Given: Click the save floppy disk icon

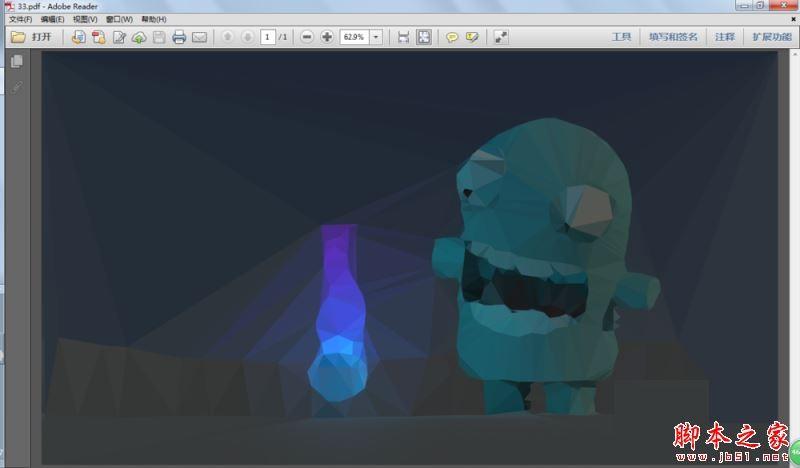Looking at the screenshot, I should click(159, 37).
